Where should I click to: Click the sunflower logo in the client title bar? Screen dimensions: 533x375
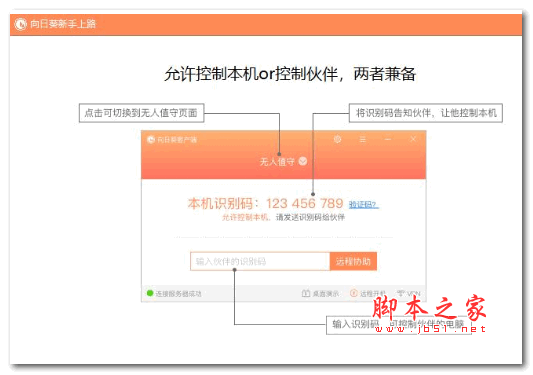point(151,139)
